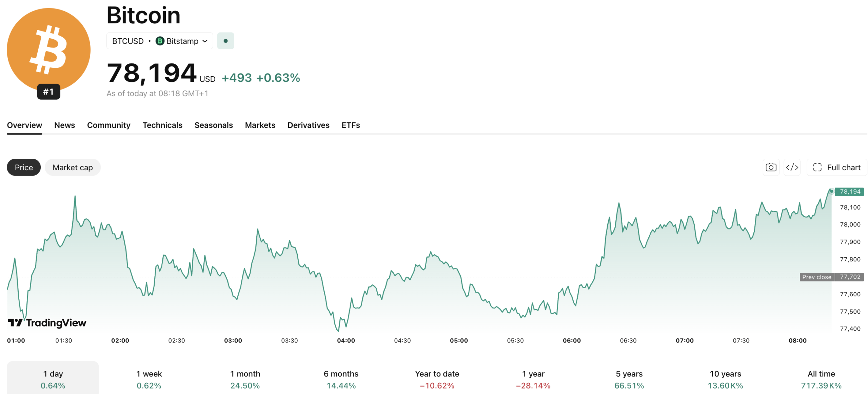Click the #1 rank badge
Viewport: 868px width, 394px height.
click(48, 92)
